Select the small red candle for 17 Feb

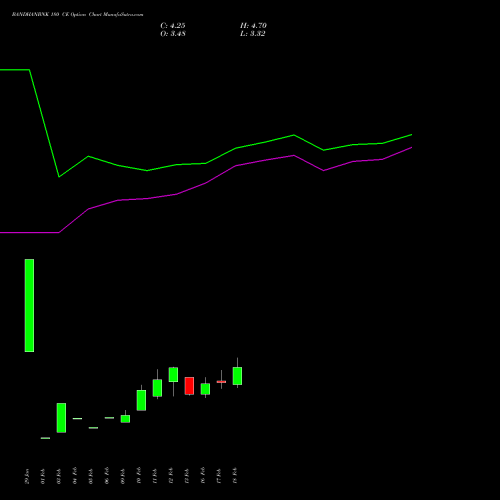click(221, 382)
